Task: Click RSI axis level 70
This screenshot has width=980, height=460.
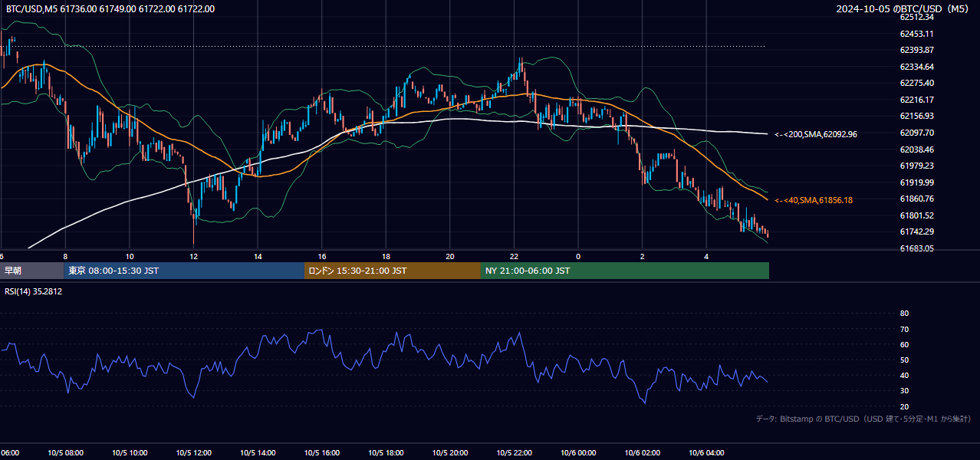Action: click(x=904, y=329)
